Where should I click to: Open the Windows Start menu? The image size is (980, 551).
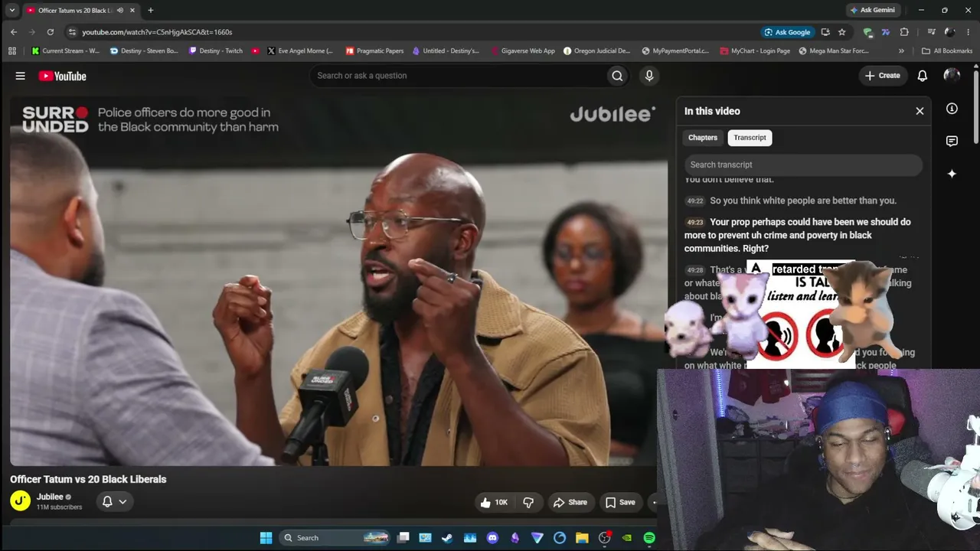tap(266, 538)
